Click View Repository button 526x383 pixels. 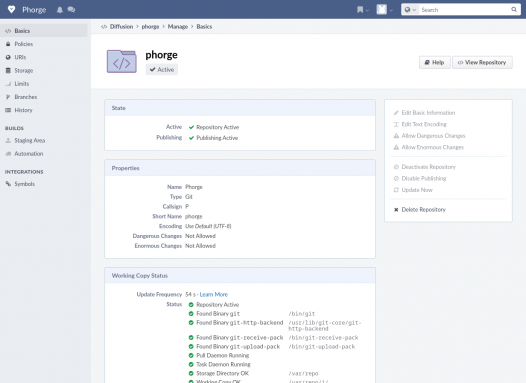pos(482,62)
